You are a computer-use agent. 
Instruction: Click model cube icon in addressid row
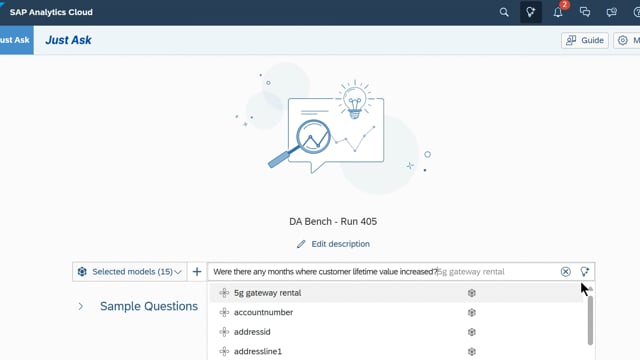click(471, 332)
